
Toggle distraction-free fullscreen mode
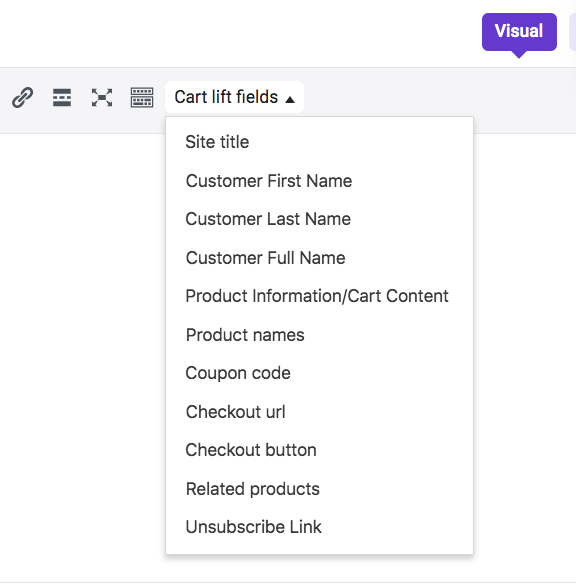coord(102,97)
